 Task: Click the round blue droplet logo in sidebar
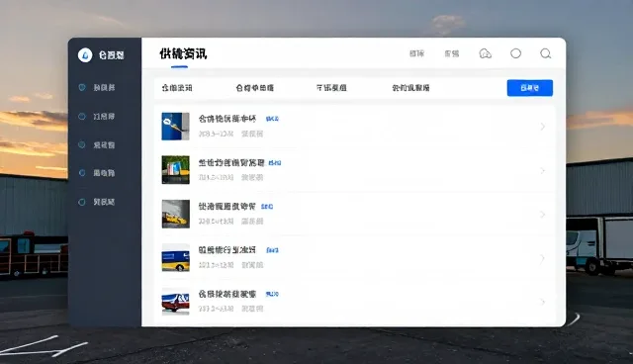[85, 54]
